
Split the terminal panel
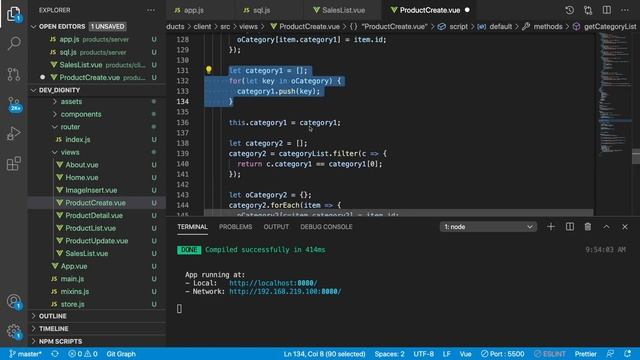tap(570, 227)
